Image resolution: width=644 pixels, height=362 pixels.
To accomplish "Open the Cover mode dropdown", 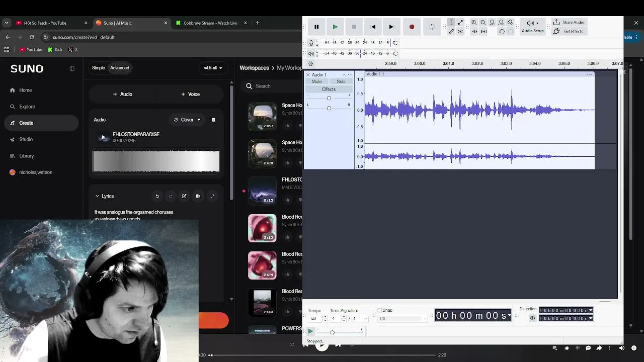I will [187, 120].
